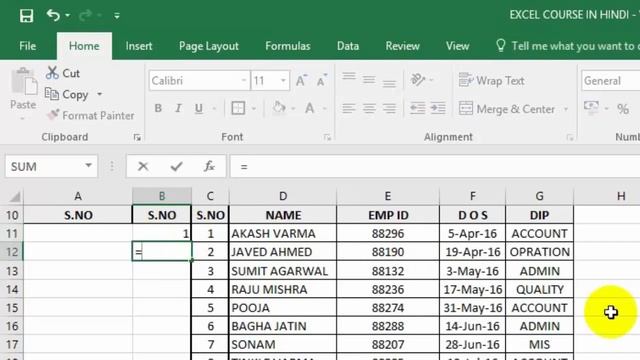
Task: Click the Font Color A icon
Action: coord(309,108)
